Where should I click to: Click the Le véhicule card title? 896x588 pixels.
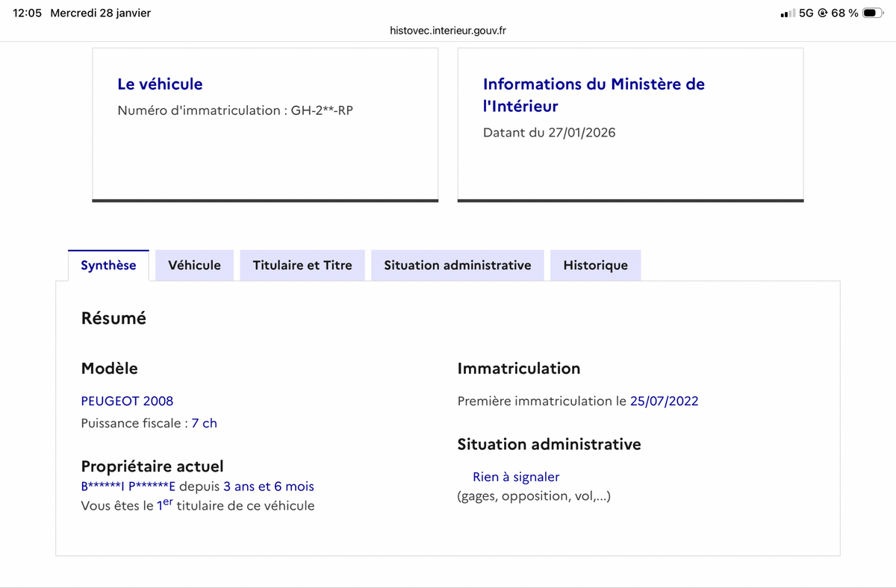coord(160,84)
